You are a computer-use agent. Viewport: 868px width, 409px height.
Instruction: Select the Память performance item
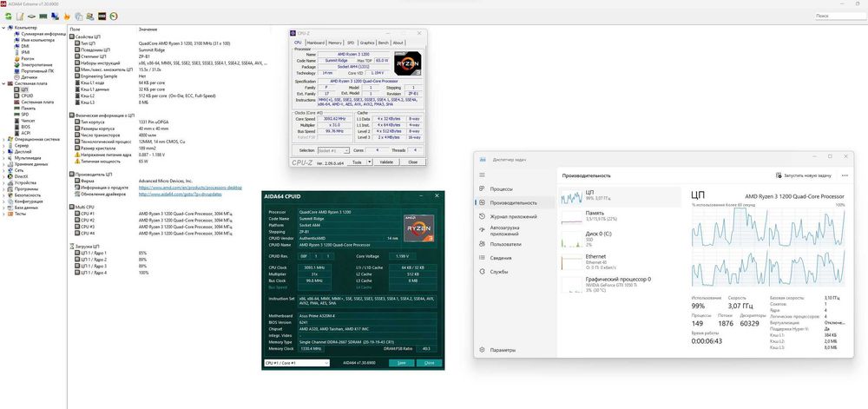(x=620, y=216)
